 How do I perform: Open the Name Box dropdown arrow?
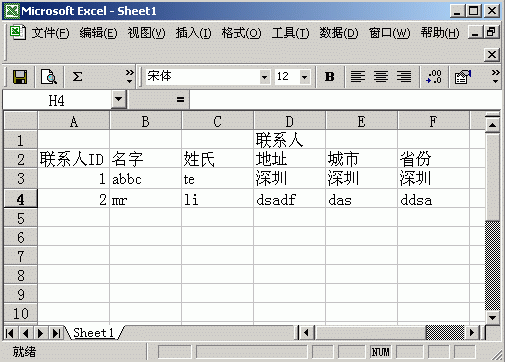tap(118, 99)
